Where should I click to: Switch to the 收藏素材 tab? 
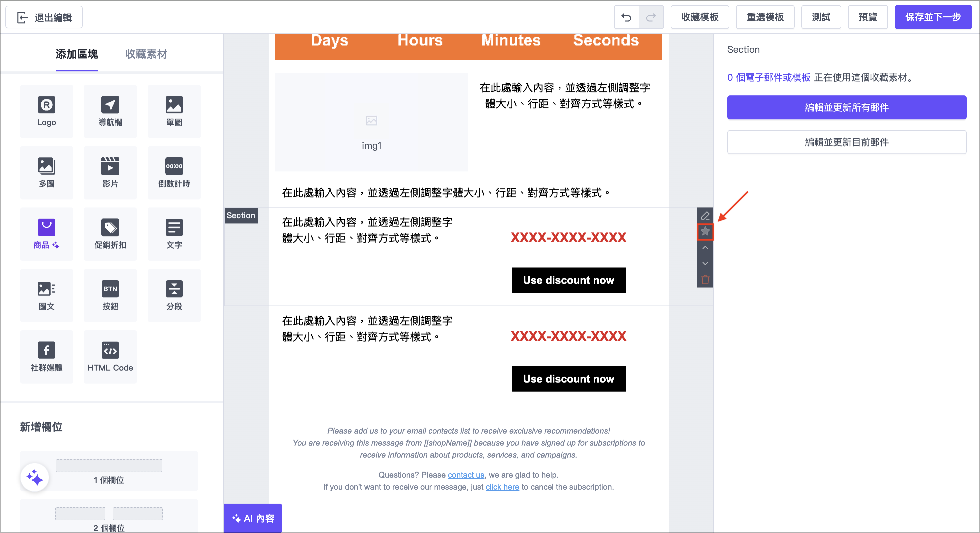coord(145,54)
